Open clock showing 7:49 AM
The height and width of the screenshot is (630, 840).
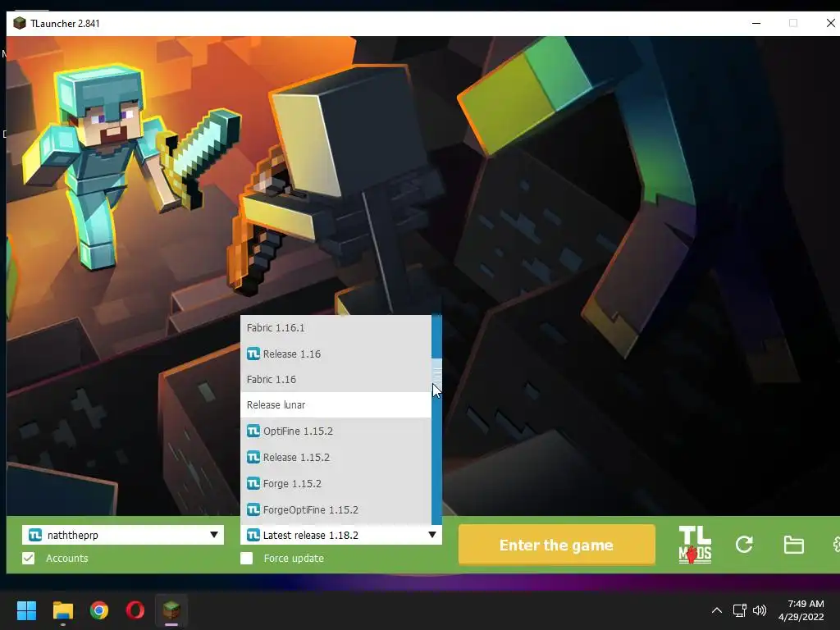801,610
